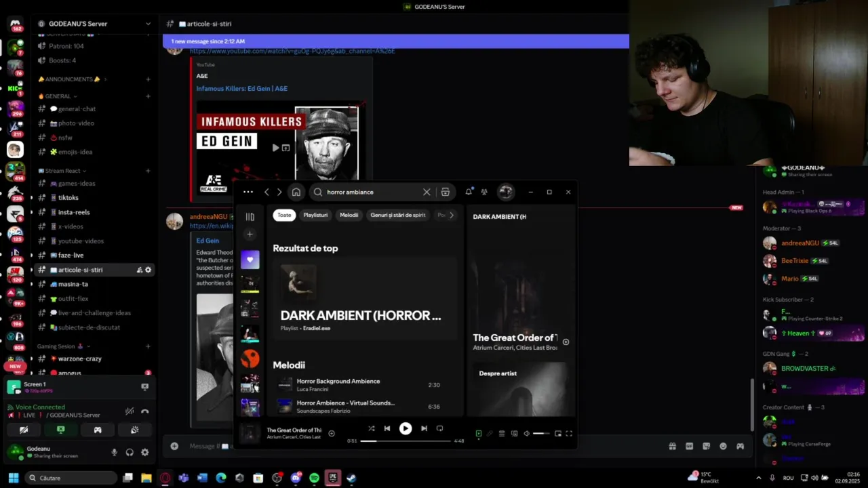Open the tiktoks channel
The height and width of the screenshot is (488, 868).
click(x=68, y=198)
